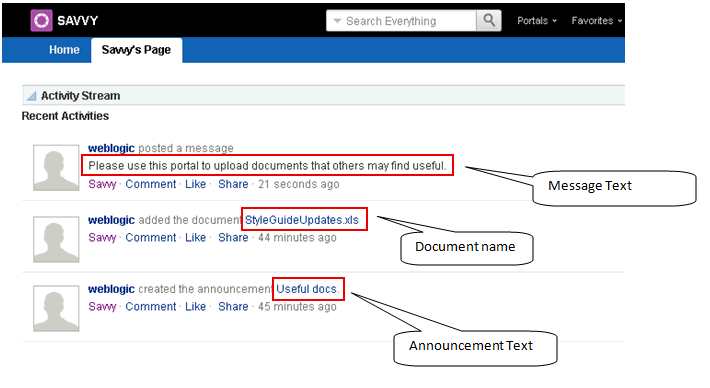Like the added document activity

(x=196, y=238)
